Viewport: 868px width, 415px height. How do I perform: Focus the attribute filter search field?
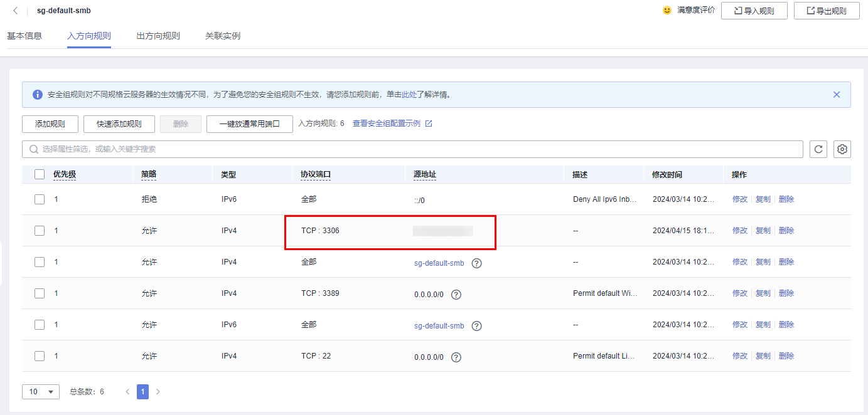click(414, 149)
